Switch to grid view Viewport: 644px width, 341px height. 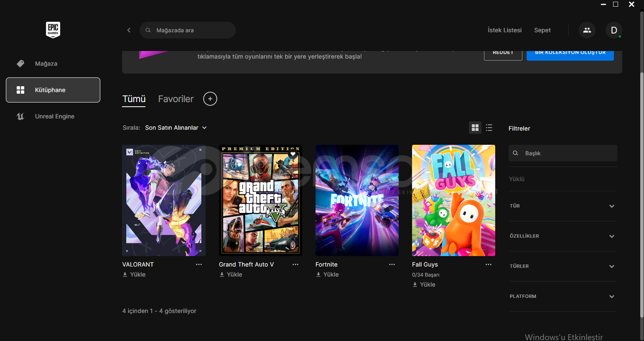(x=475, y=128)
